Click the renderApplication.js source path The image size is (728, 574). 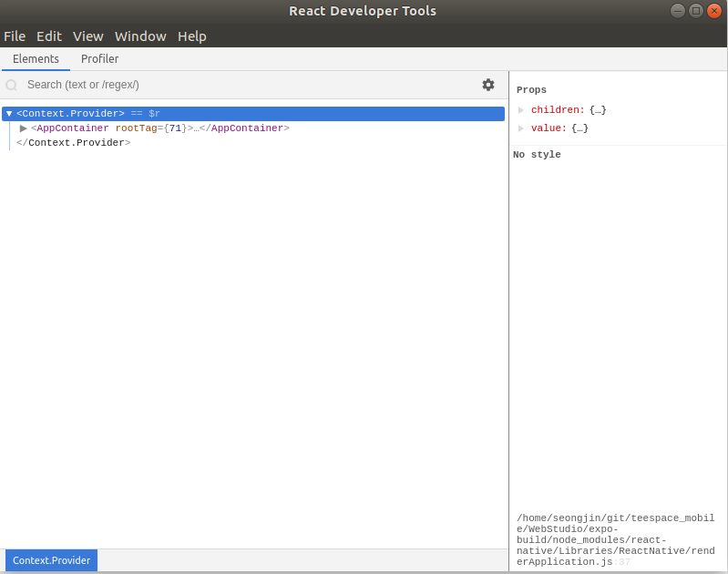tap(616, 539)
